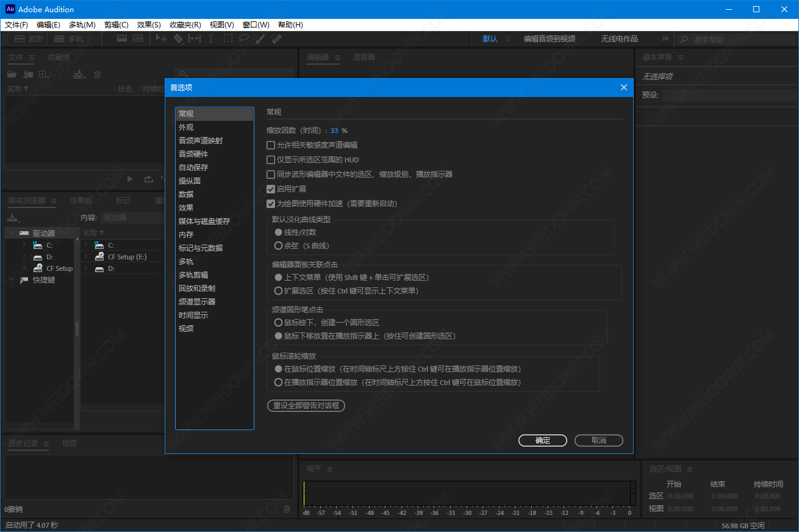This screenshot has height=532, width=799.
Task: Click 重设全部警告对话框 button
Action: point(306,406)
